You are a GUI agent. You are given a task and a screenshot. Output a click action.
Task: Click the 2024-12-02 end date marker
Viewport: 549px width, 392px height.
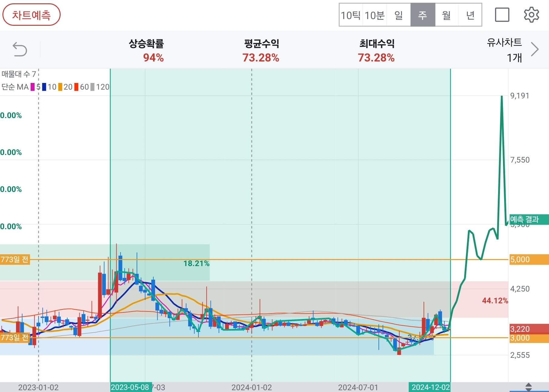pyautogui.click(x=430, y=387)
